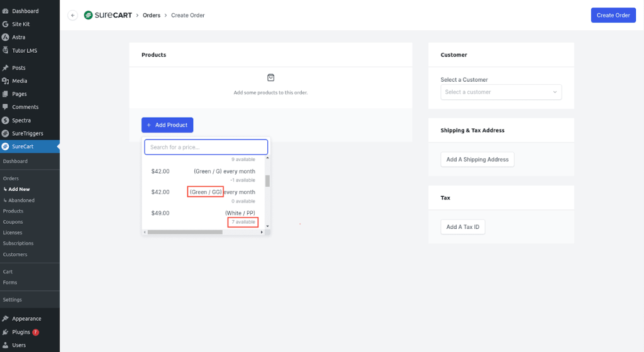Click the Create Order button
The height and width of the screenshot is (352, 644).
(613, 15)
